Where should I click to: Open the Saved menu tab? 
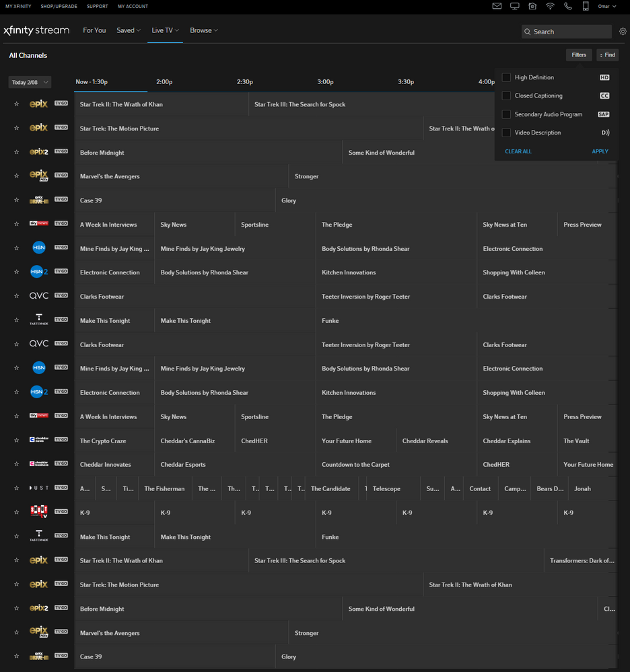128,30
